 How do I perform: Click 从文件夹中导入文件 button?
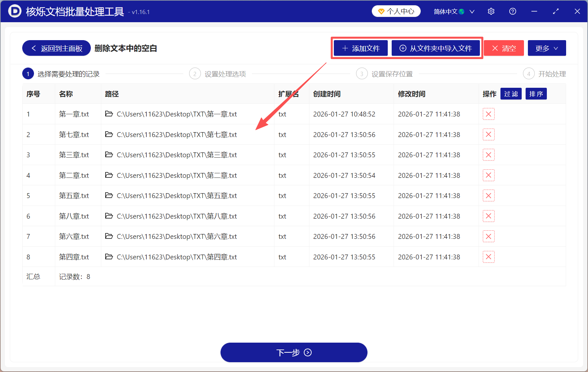[x=436, y=48]
